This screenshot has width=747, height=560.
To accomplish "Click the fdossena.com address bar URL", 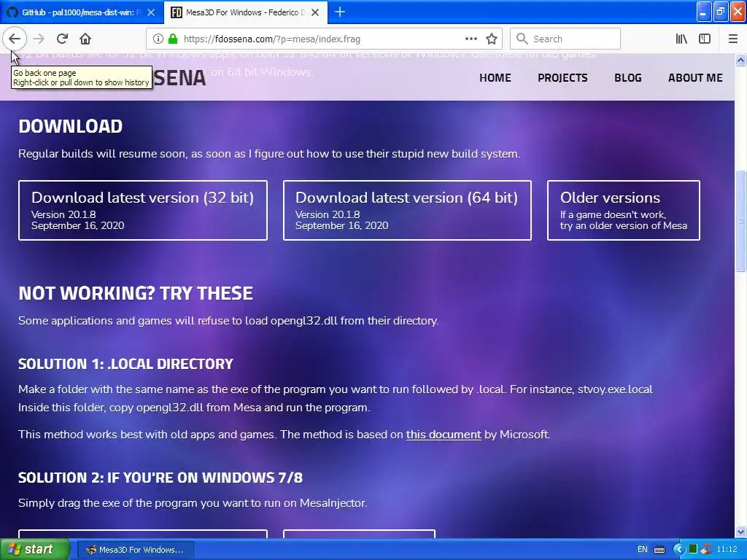I will pos(271,39).
